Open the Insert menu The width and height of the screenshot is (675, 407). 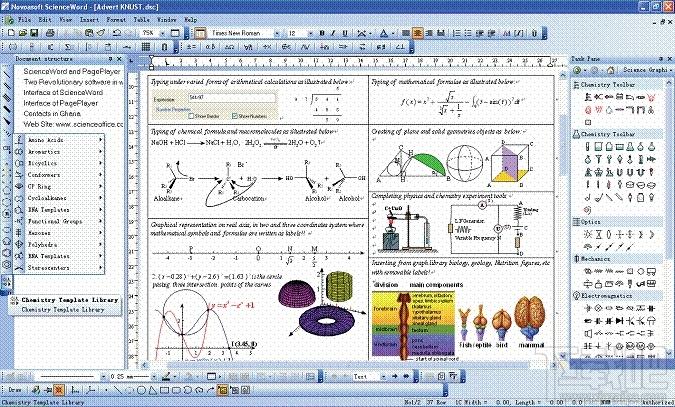pyautogui.click(x=89, y=20)
